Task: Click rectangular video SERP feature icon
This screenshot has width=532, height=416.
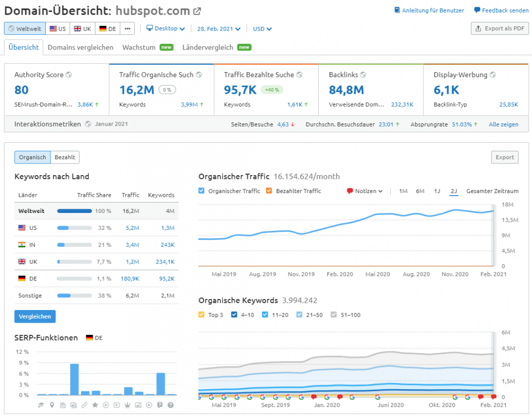Action: pos(117,405)
